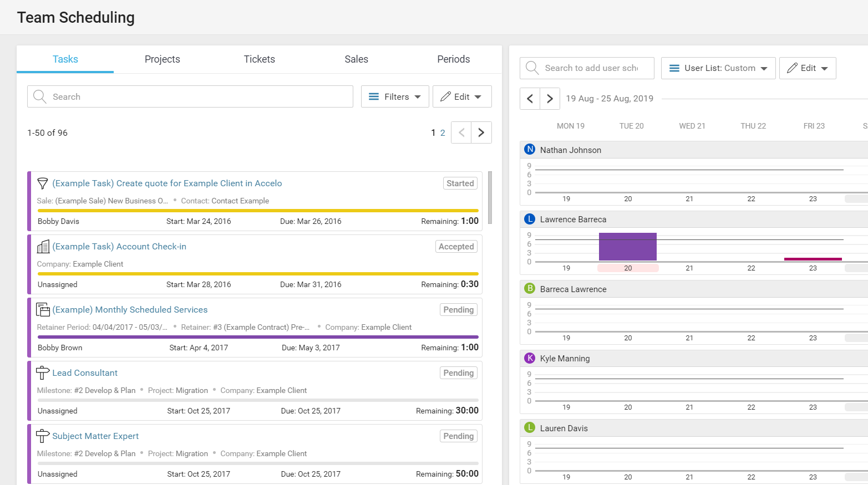
Task: Click Nathan Johnson's blue avatar icon
Action: pyautogui.click(x=530, y=150)
